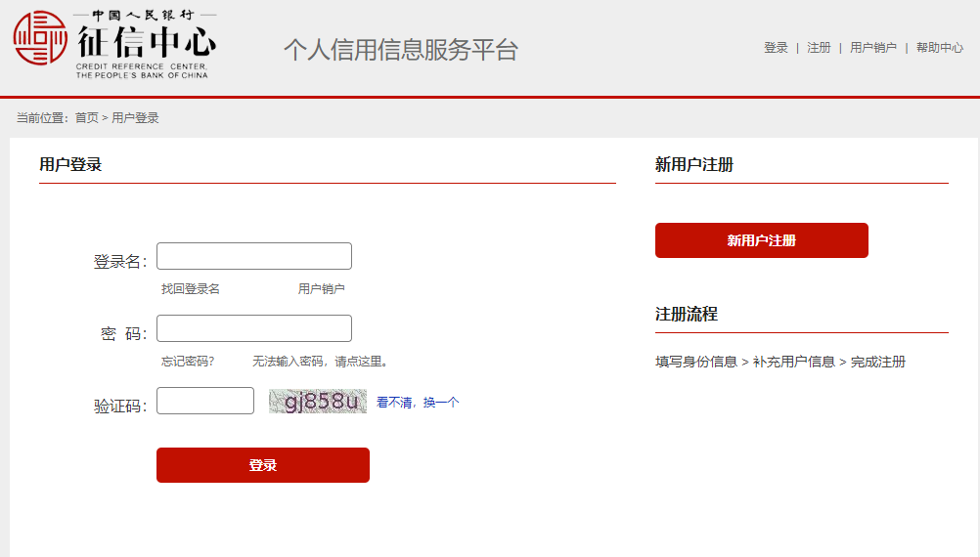
Task: Click the 个人信用信息服务平台 header title
Action: point(400,50)
